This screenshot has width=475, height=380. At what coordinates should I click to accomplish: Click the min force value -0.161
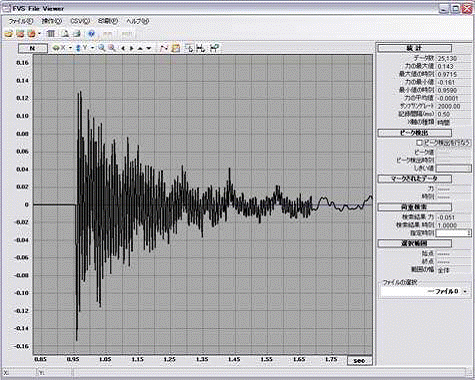[446, 82]
